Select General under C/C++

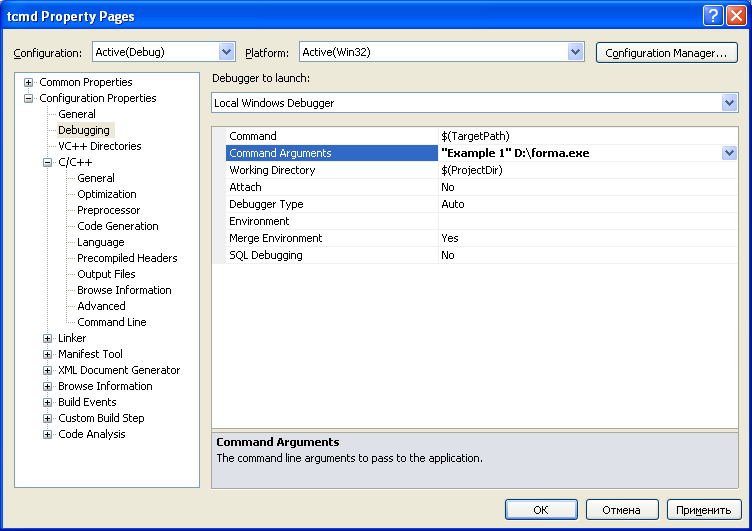(96, 178)
